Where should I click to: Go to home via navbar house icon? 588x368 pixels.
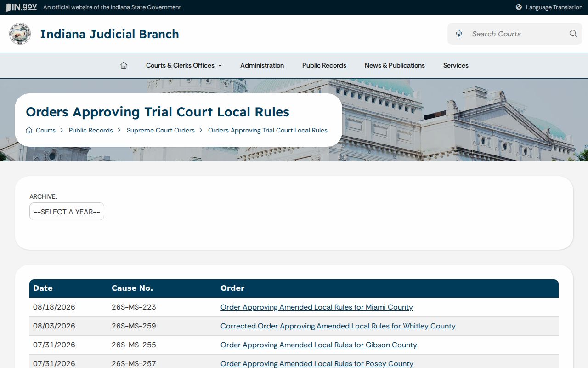pyautogui.click(x=124, y=65)
